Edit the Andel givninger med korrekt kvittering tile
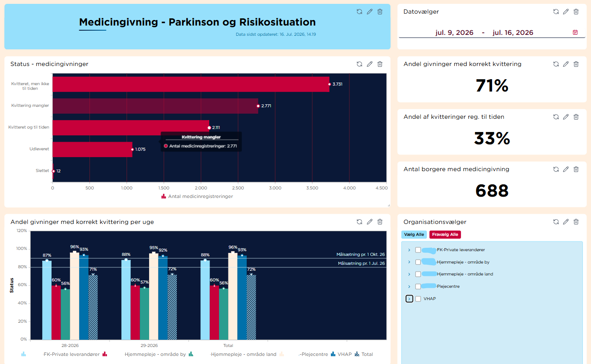The width and height of the screenshot is (591, 364). point(566,64)
